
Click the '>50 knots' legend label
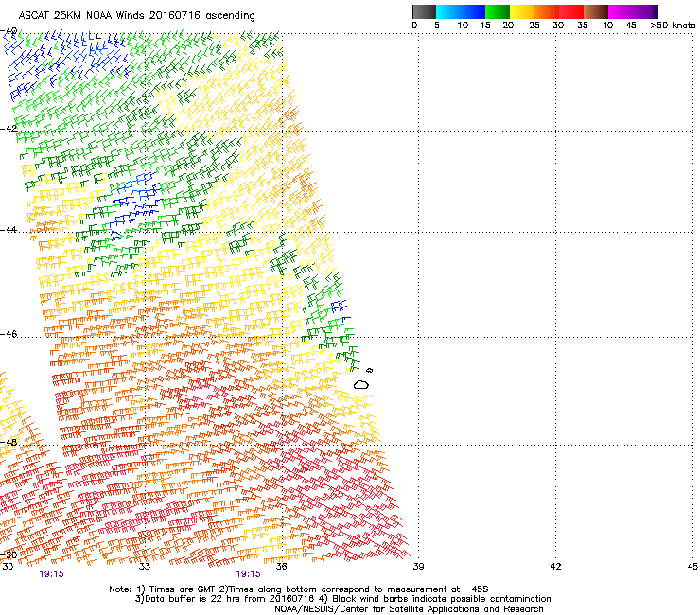[673, 26]
